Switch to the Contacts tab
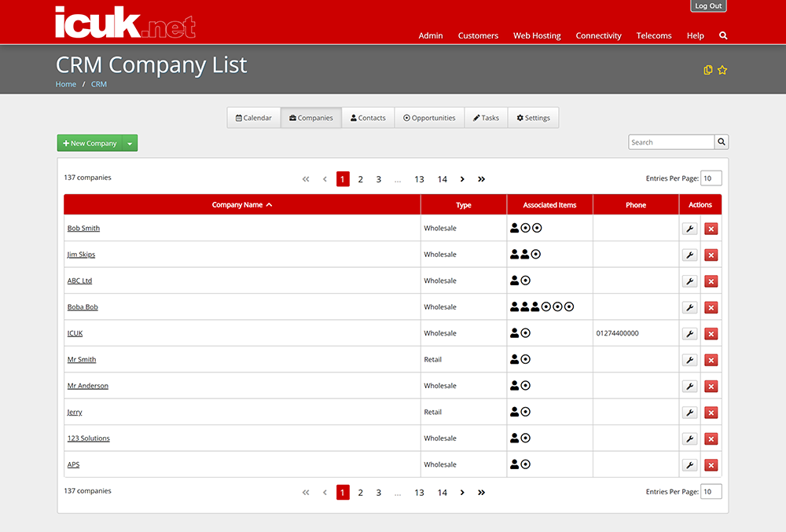 (x=368, y=118)
